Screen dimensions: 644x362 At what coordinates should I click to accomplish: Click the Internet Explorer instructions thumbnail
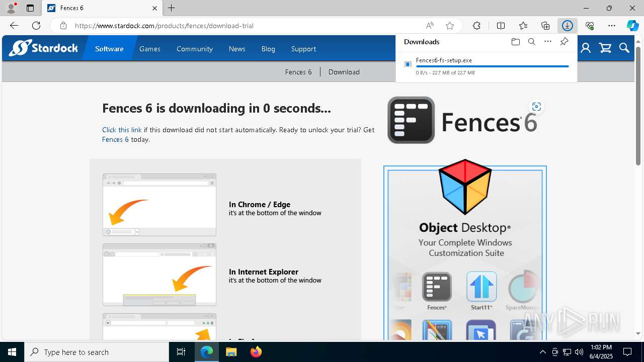[x=159, y=275]
